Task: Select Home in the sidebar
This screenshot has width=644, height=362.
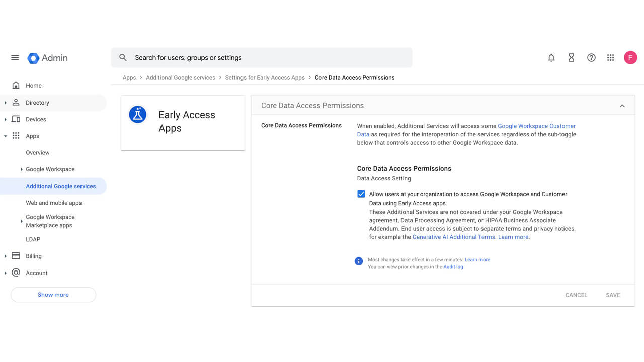Action: point(33,85)
